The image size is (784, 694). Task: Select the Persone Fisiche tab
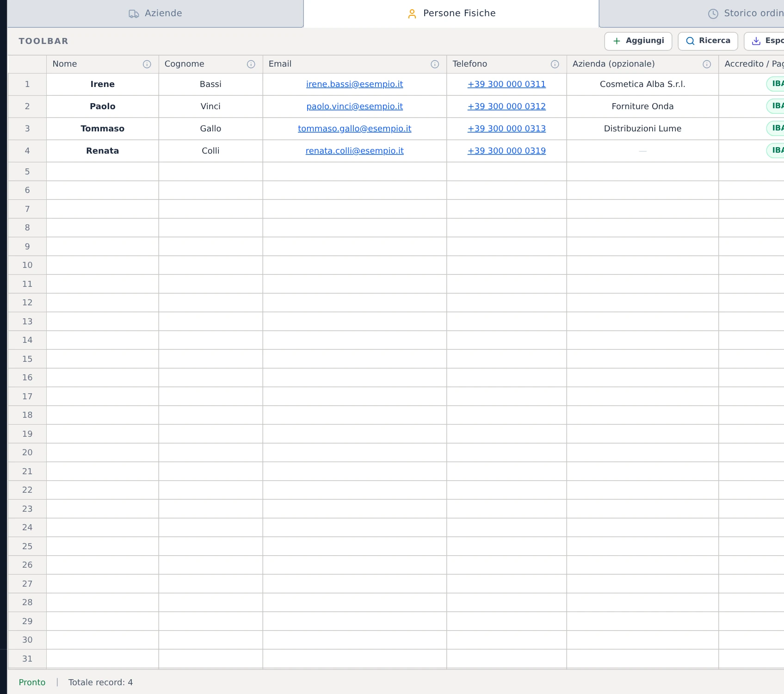tap(451, 13)
